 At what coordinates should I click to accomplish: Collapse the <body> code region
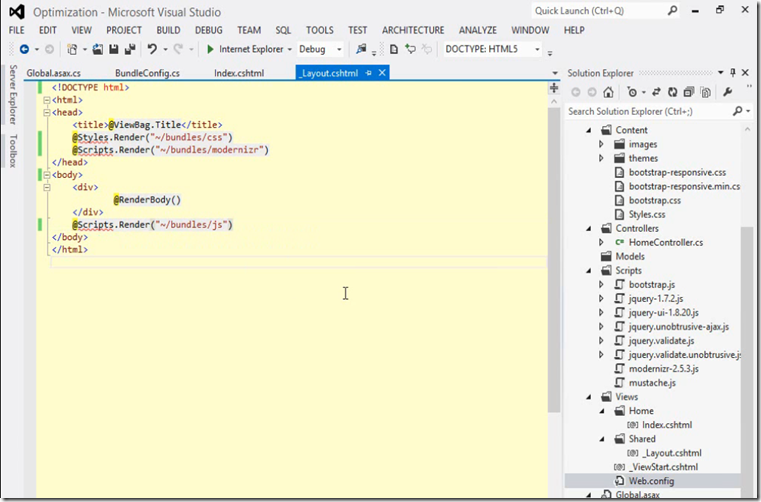click(x=47, y=175)
